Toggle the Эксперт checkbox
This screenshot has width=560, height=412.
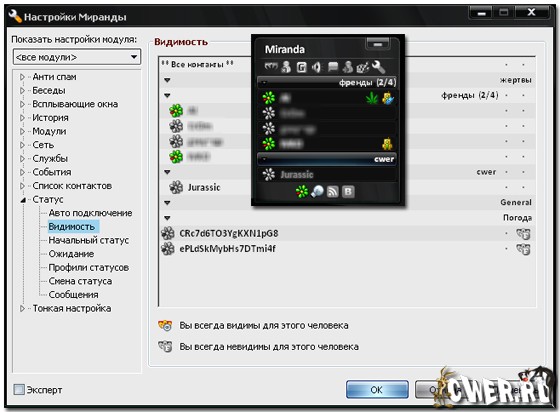coord(19,390)
